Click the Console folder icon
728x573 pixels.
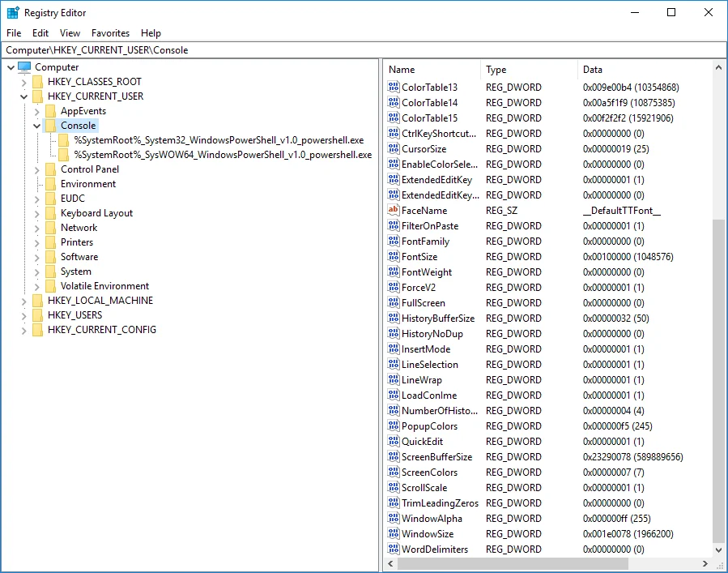click(50, 126)
